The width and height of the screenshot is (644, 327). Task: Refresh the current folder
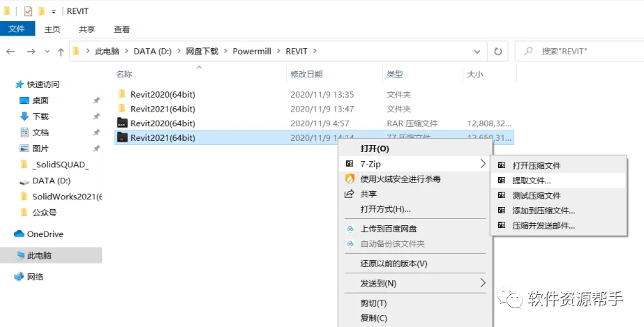coord(497,52)
